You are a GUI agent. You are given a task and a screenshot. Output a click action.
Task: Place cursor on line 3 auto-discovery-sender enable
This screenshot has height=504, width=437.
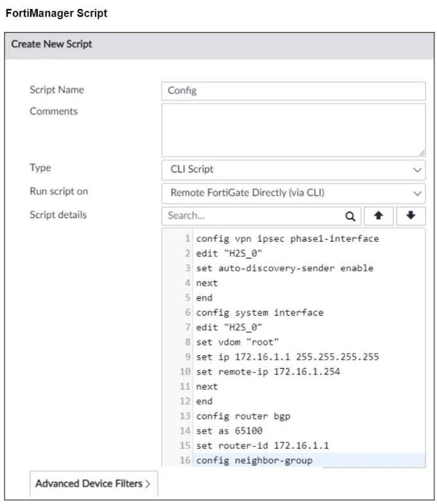tap(284, 269)
